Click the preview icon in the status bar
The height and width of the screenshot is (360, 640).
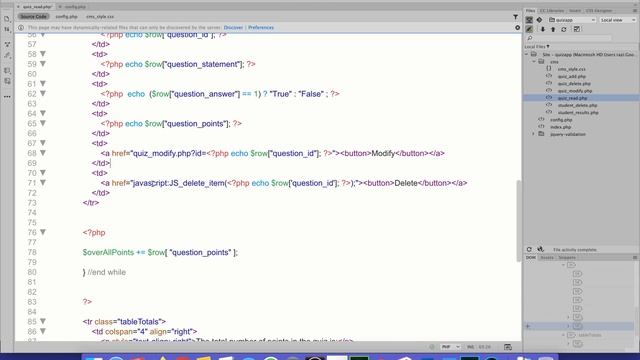[508, 347]
